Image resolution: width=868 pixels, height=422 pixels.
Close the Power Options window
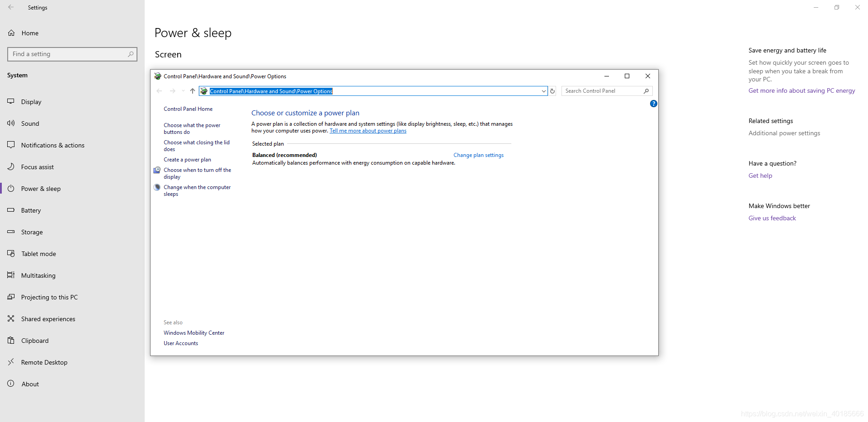[x=648, y=76]
